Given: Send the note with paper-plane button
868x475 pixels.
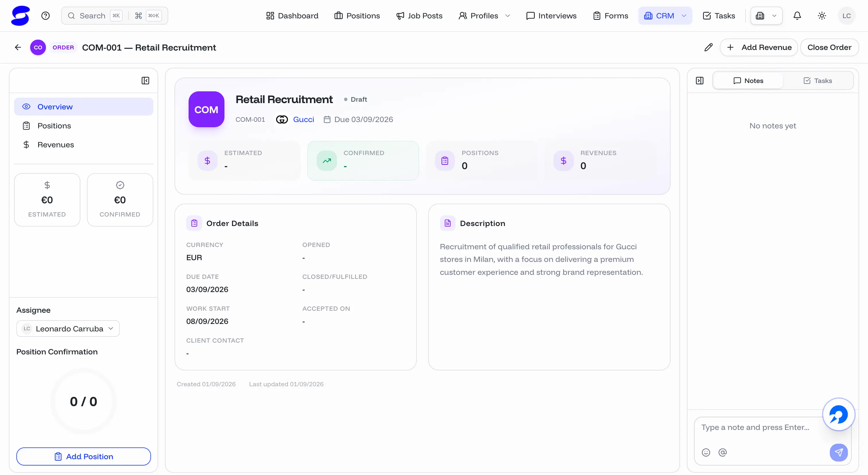Looking at the screenshot, I should [838, 452].
